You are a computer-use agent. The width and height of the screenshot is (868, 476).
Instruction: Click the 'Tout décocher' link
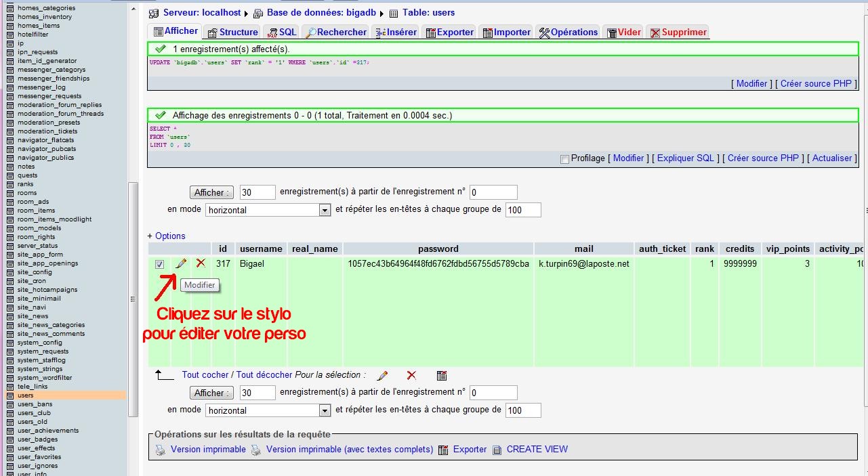coord(264,374)
